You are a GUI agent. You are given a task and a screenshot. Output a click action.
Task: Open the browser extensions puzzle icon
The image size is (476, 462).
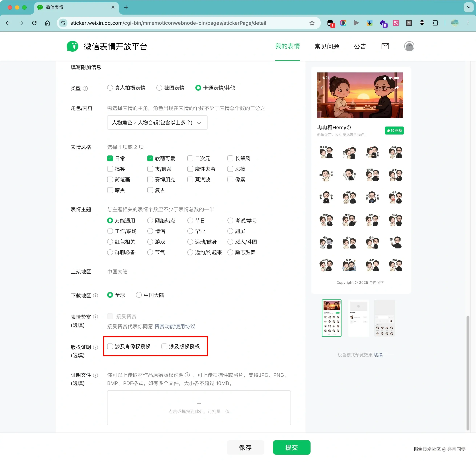pos(435,23)
